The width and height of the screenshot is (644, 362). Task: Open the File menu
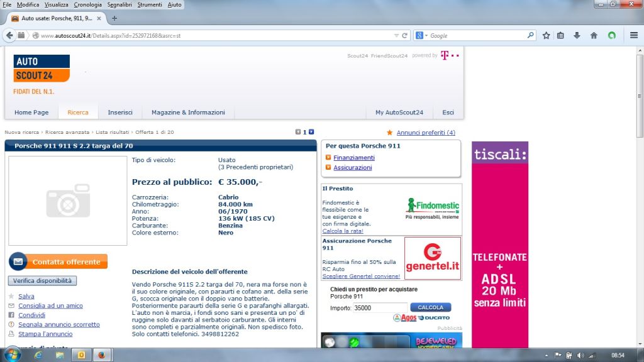[7, 4]
